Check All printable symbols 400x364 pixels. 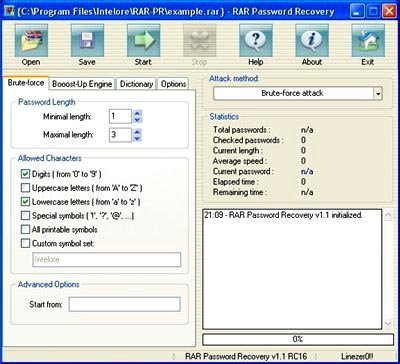[25, 230]
